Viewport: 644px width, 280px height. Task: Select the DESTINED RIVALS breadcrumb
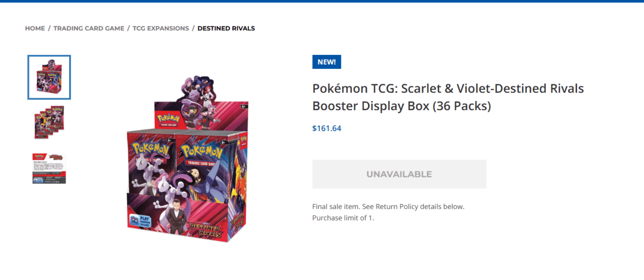coord(226,28)
